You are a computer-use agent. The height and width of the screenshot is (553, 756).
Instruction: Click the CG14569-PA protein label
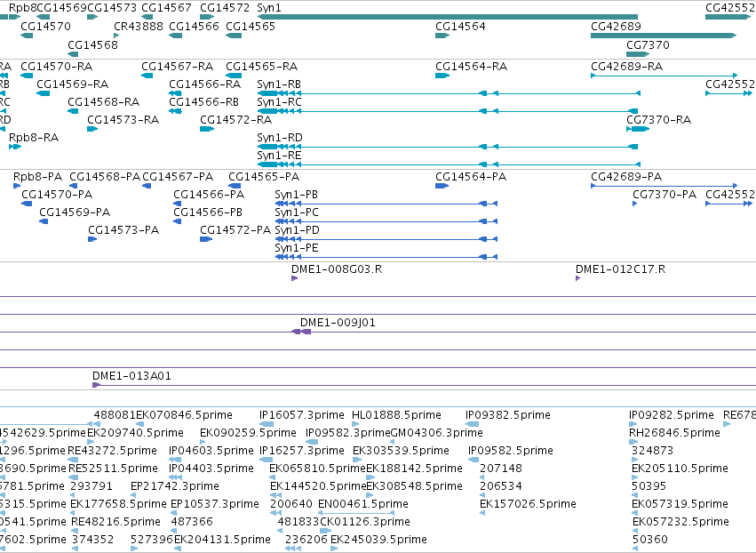75,212
